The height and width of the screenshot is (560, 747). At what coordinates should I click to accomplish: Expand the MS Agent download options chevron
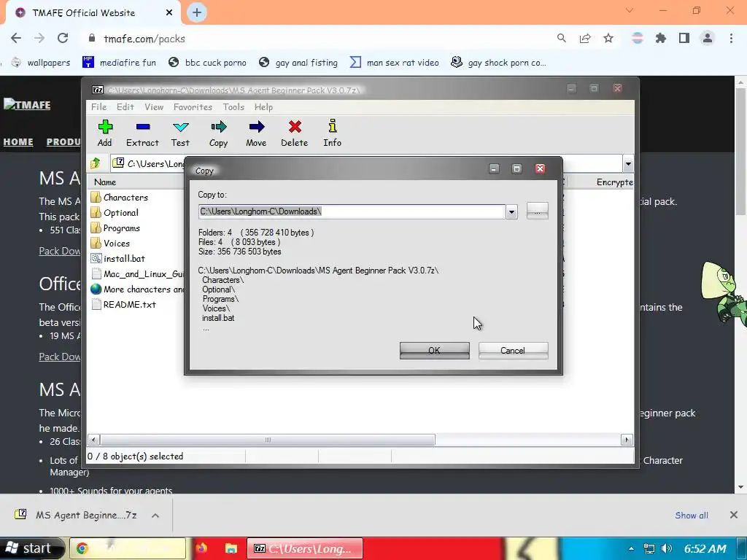[x=155, y=516]
